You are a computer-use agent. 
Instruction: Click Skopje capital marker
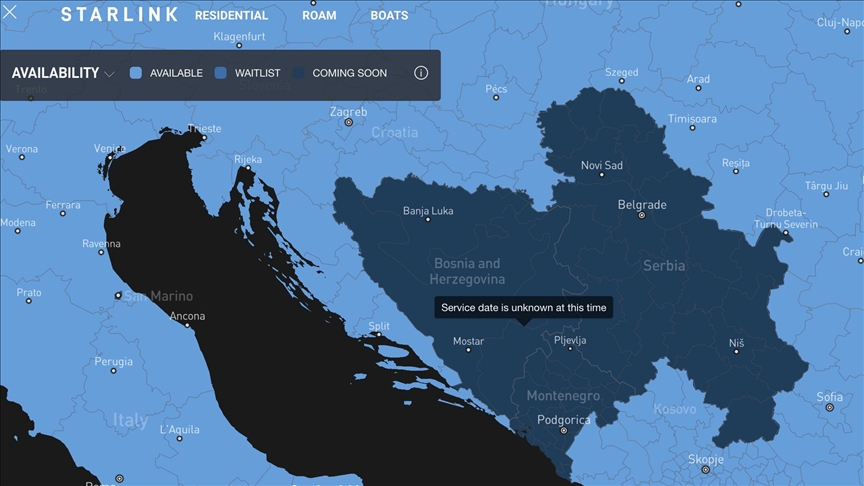point(705,469)
